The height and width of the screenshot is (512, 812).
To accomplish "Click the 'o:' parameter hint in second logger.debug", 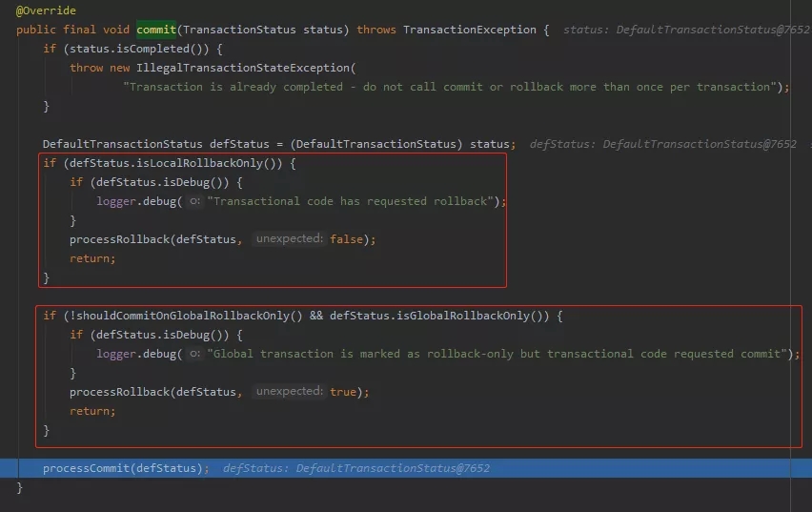I will tap(194, 354).
